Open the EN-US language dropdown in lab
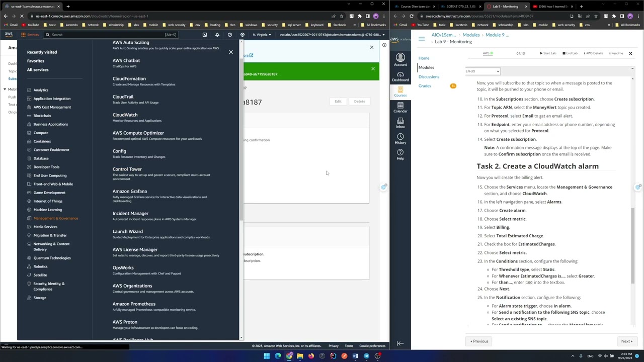 tap(482, 71)
